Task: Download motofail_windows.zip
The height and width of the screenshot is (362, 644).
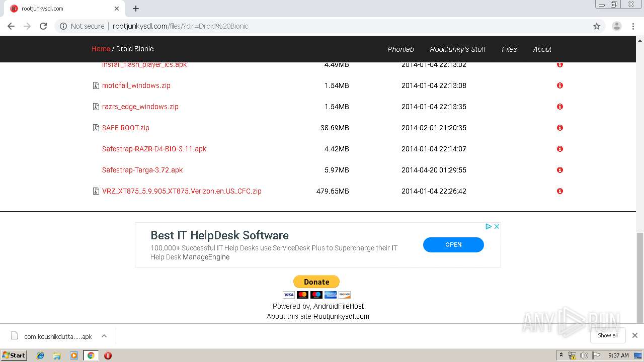Action: pos(136,85)
